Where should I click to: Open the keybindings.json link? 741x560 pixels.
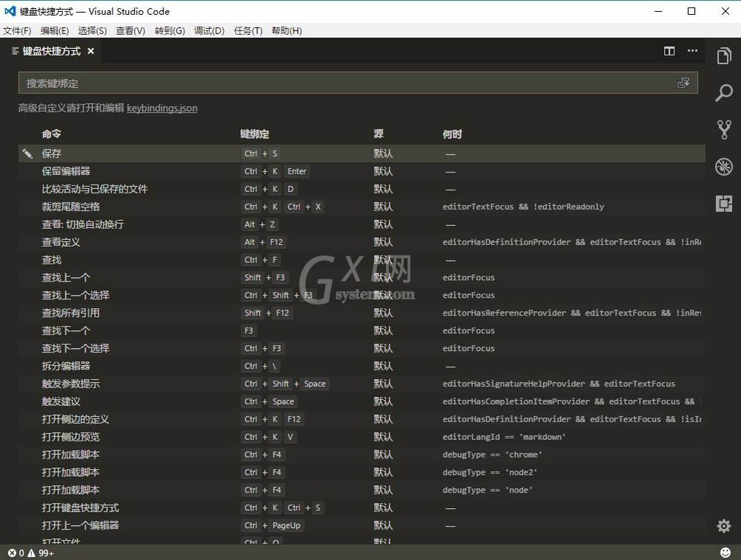tap(162, 108)
